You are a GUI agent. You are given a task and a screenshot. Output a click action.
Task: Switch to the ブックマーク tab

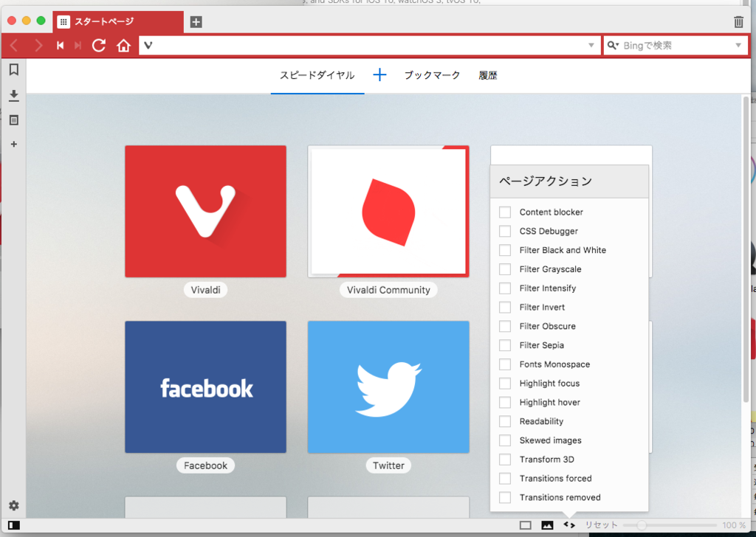click(432, 75)
